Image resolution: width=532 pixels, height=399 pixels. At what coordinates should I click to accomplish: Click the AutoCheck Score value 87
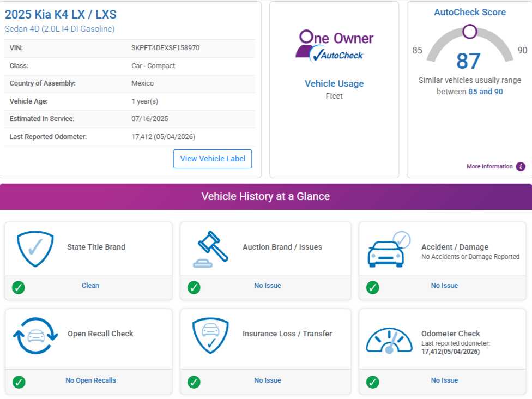click(x=468, y=61)
